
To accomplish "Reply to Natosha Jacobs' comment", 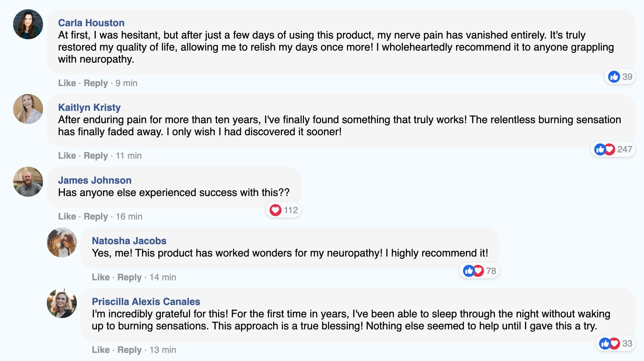I will pyautogui.click(x=129, y=277).
